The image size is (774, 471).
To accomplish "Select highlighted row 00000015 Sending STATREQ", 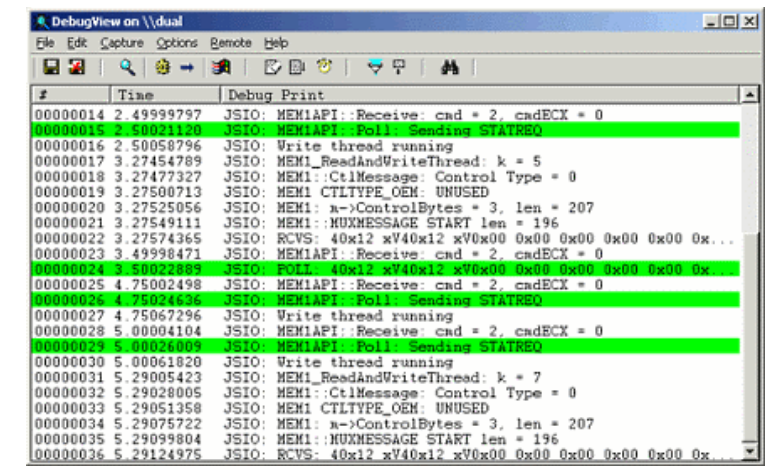I will 386,130.
